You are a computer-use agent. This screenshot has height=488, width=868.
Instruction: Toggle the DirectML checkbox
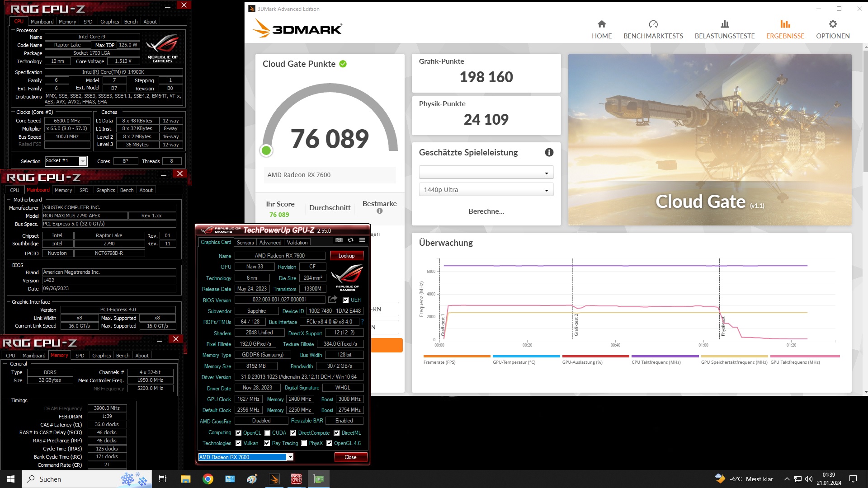pyautogui.click(x=337, y=433)
